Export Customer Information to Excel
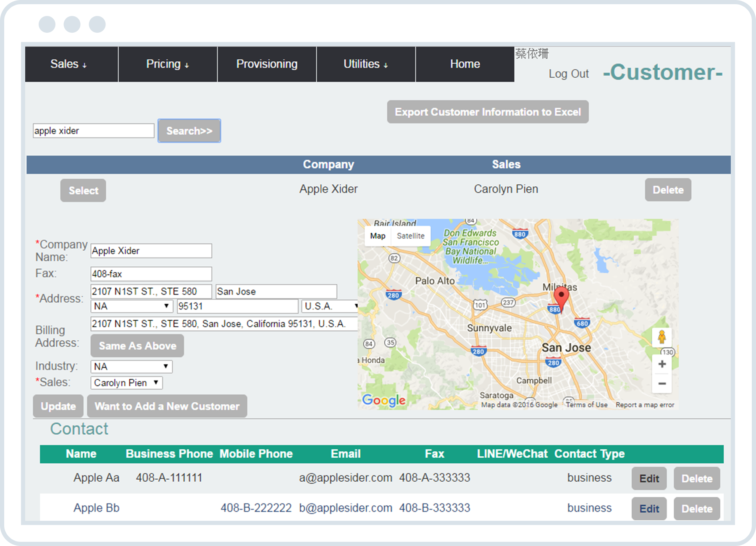This screenshot has height=546, width=756. point(488,112)
